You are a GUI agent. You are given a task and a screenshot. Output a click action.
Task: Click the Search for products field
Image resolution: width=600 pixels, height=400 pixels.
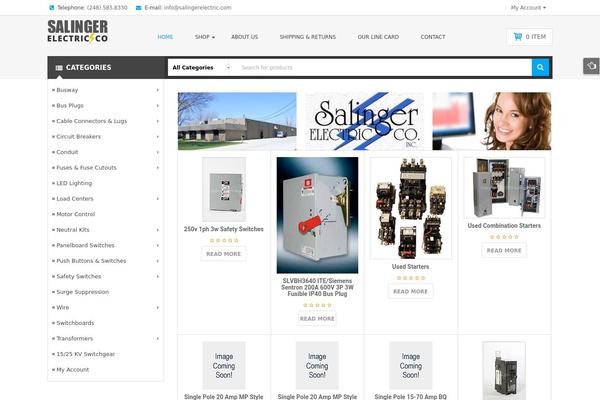(383, 67)
